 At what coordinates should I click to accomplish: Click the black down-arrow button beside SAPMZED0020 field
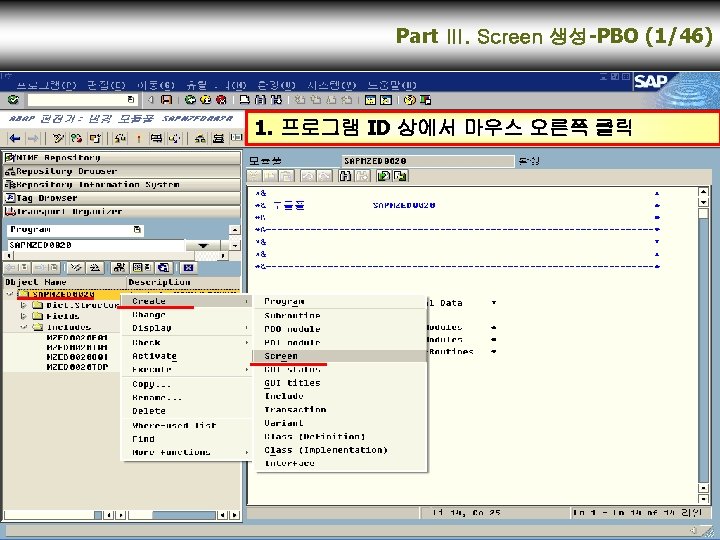(x=203, y=246)
